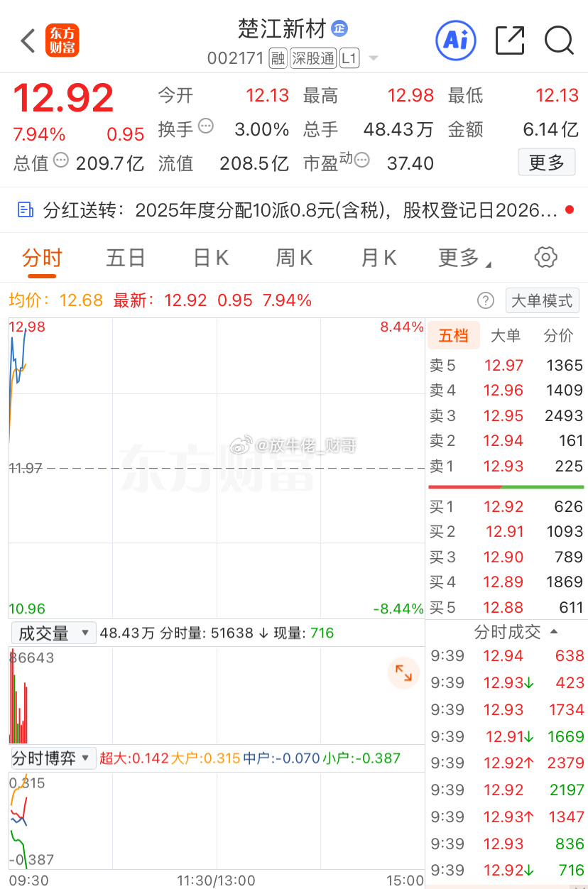Tap the info icon beside 市盈动
The width and height of the screenshot is (588, 889).
[x=362, y=160]
